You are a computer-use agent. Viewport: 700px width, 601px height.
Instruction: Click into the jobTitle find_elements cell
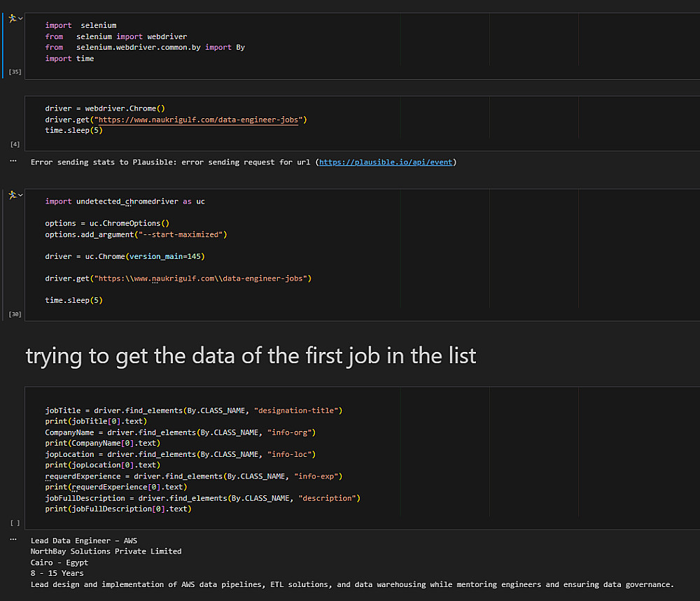[x=420, y=455]
